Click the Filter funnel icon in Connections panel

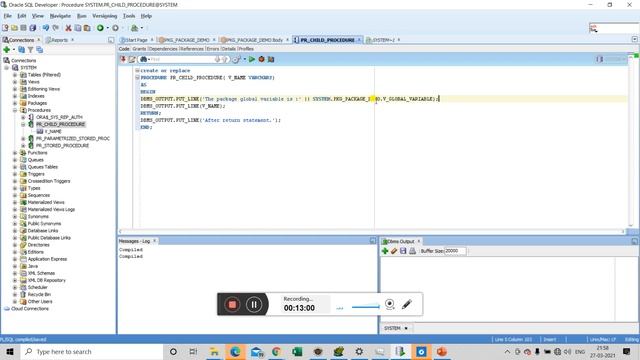pos(30,49)
